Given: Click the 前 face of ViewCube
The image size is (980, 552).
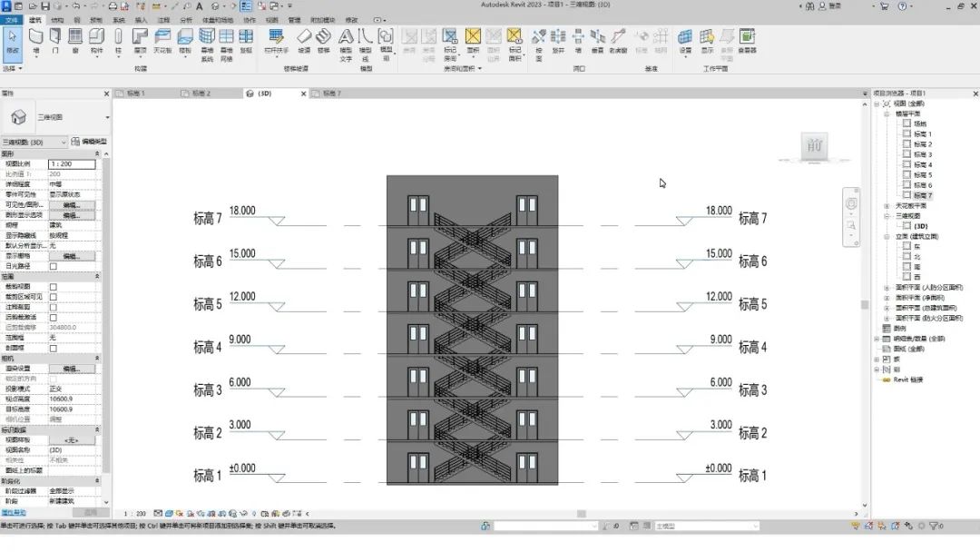Looking at the screenshot, I should coord(814,146).
